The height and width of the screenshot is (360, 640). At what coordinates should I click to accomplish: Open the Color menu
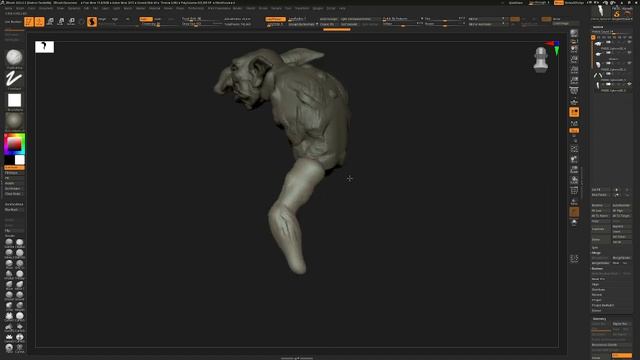31,8
